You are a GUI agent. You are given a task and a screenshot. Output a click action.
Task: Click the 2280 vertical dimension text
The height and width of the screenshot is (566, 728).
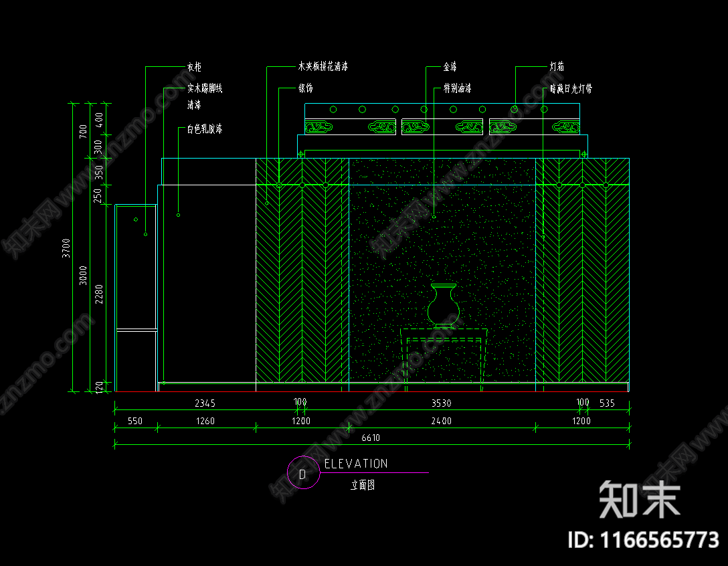click(99, 294)
